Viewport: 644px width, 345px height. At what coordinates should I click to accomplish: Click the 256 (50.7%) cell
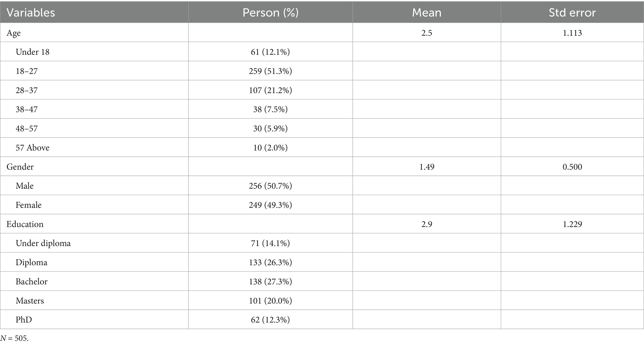(x=270, y=186)
